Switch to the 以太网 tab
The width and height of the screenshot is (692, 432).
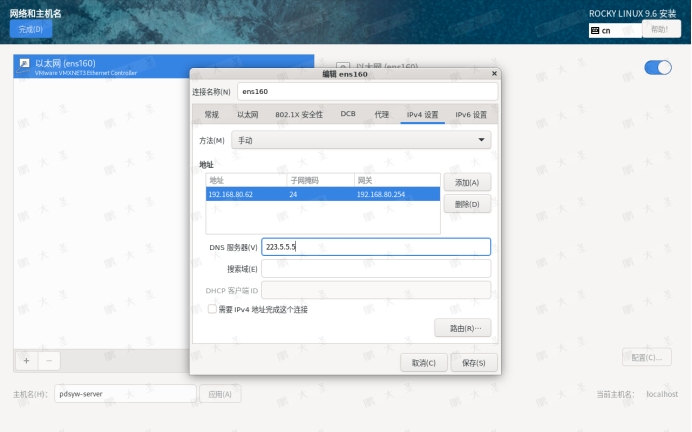(x=248, y=114)
